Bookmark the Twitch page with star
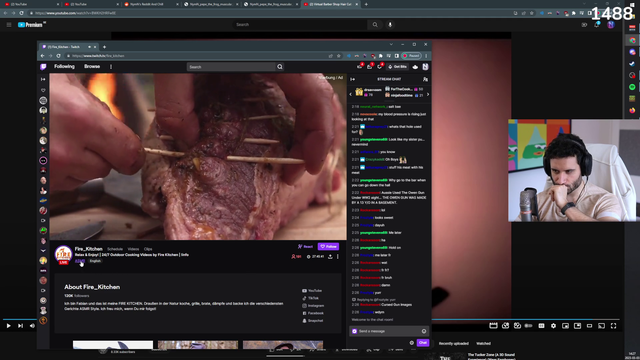Viewport: 640px width, 360px height. tap(338, 56)
